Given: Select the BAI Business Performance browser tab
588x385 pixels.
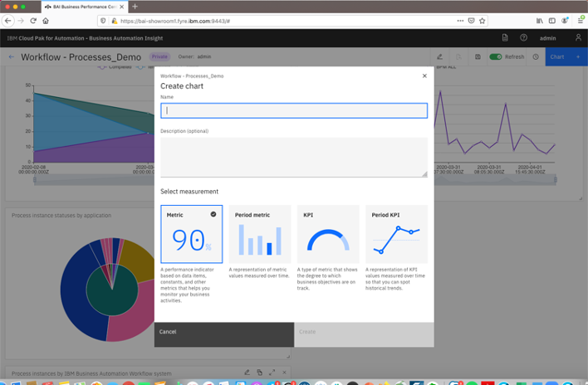Looking at the screenshot, I should (x=85, y=7).
